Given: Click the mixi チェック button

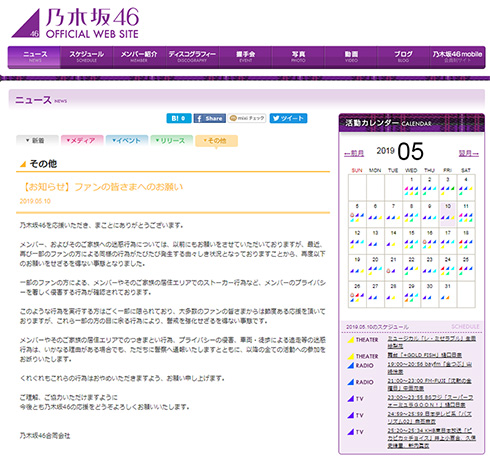Looking at the screenshot, I should click(247, 118).
